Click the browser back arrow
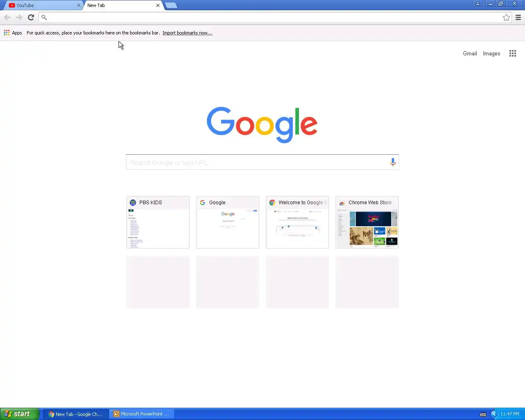The height and width of the screenshot is (420, 525). point(7,17)
